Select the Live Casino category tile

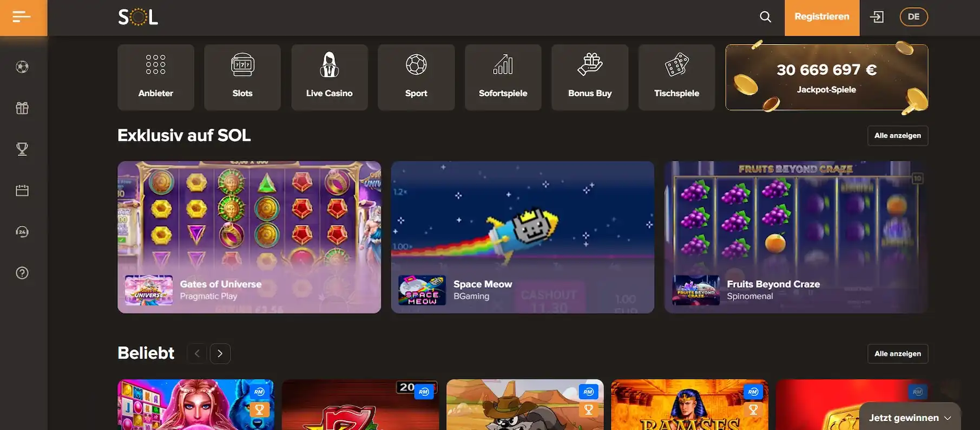[330, 77]
